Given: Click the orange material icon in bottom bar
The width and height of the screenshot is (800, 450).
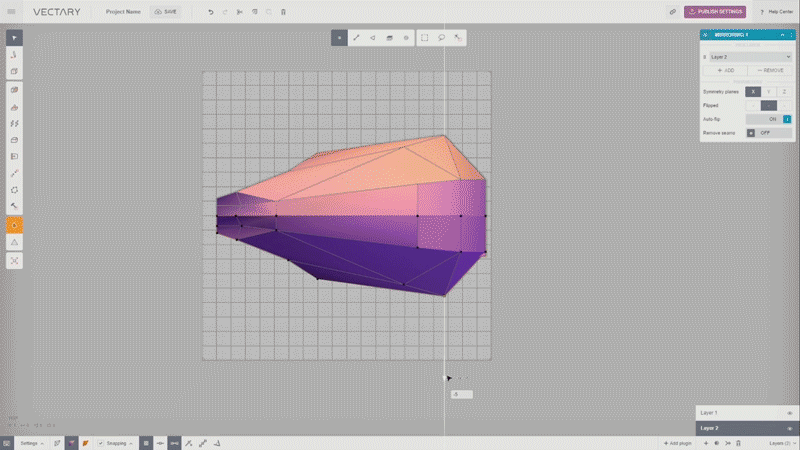Looking at the screenshot, I should click(86, 443).
